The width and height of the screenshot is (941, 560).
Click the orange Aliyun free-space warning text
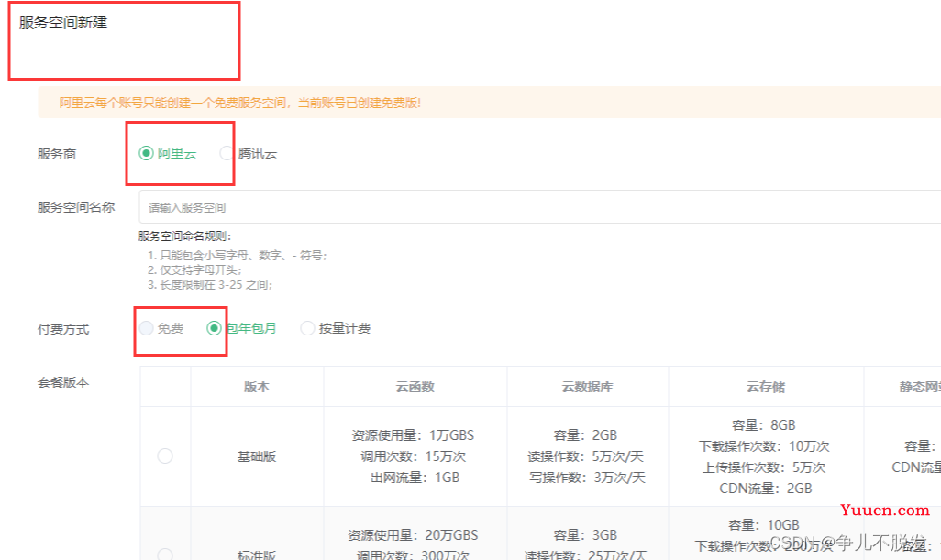pos(240,103)
